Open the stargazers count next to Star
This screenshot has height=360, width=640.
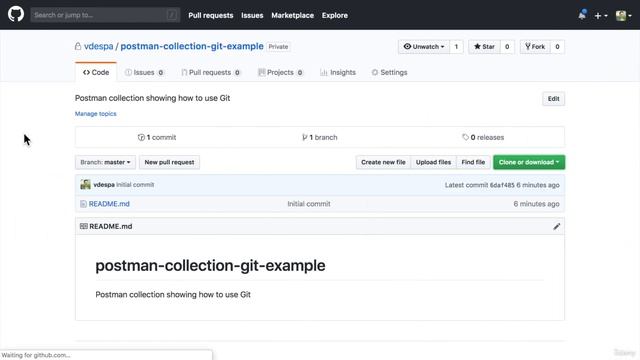[x=507, y=47]
